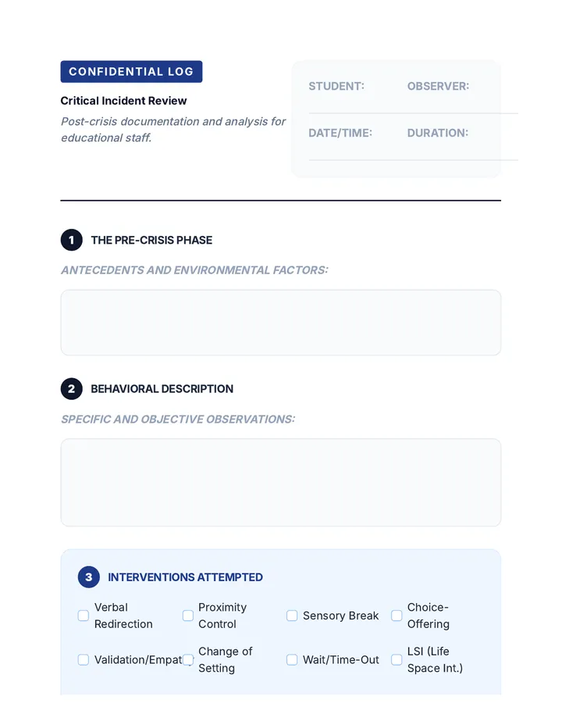Tick the LSI (Life Space Int.) checkbox
Image resolution: width=562 pixels, height=728 pixels.
(x=397, y=660)
